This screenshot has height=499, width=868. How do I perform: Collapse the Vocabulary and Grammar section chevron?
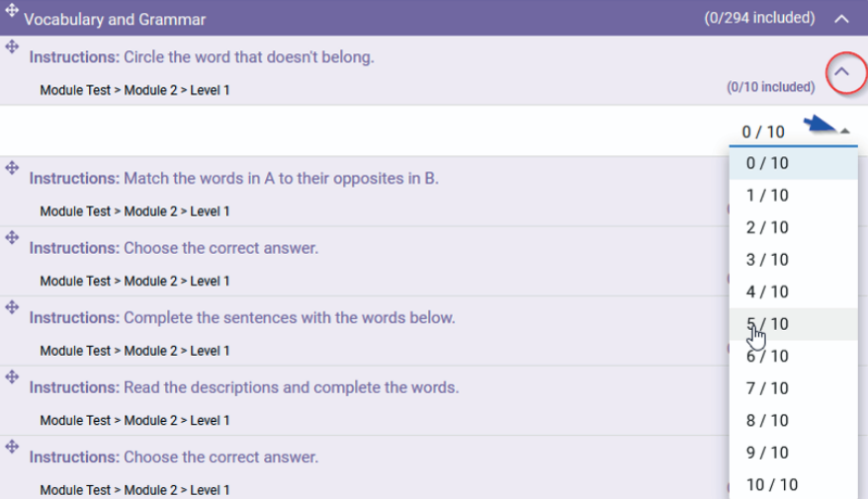pyautogui.click(x=841, y=19)
